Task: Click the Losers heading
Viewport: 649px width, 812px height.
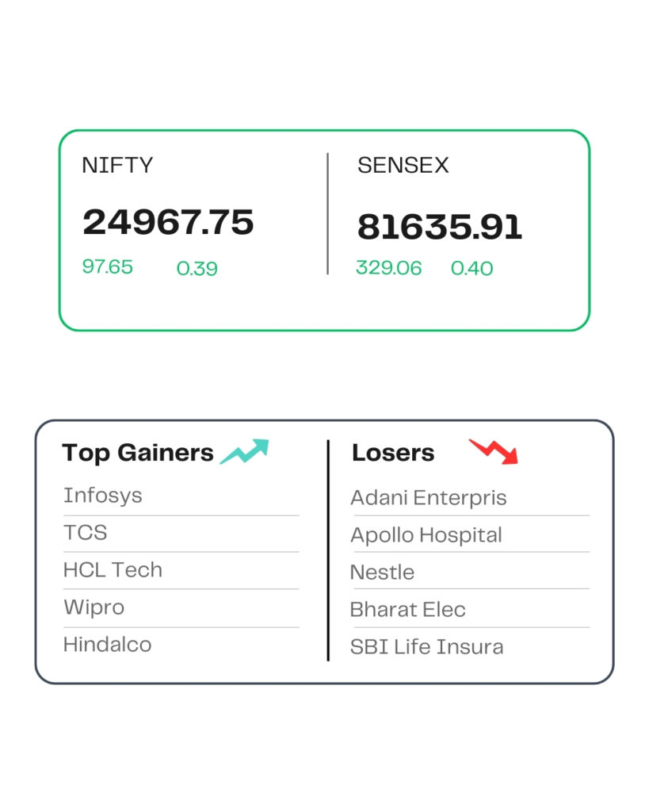Action: (x=393, y=453)
